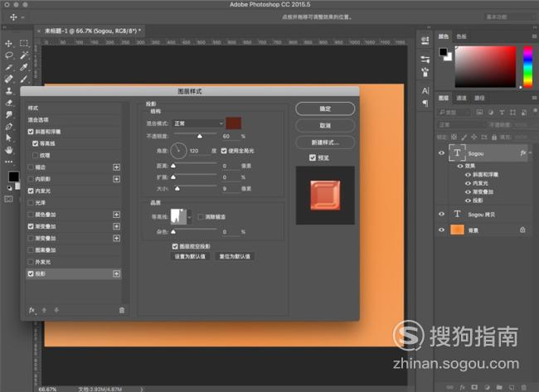Add another 描边 with plus button
The image size is (539, 392).
click(117, 167)
